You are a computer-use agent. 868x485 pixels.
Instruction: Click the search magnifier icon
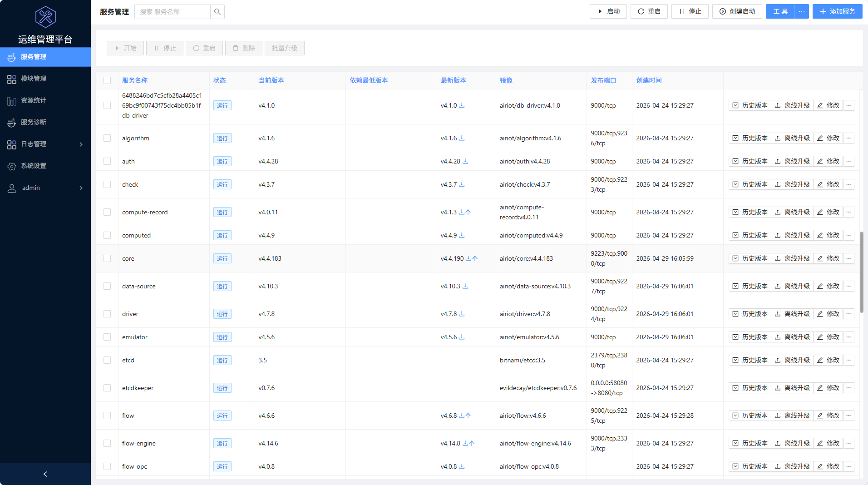click(x=217, y=12)
